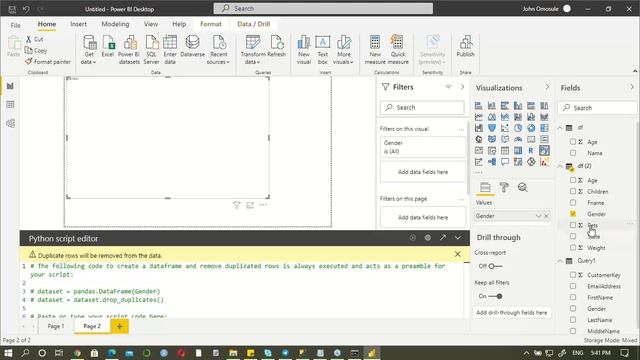Minimize the Python script editor chevron
The width and height of the screenshot is (640, 360).
[x=458, y=238]
